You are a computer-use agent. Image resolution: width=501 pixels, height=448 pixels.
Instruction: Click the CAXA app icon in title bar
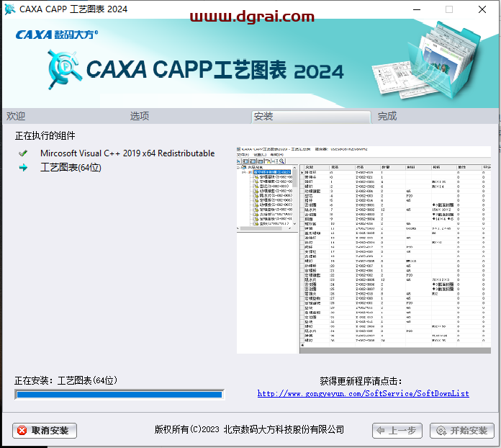tap(9, 9)
